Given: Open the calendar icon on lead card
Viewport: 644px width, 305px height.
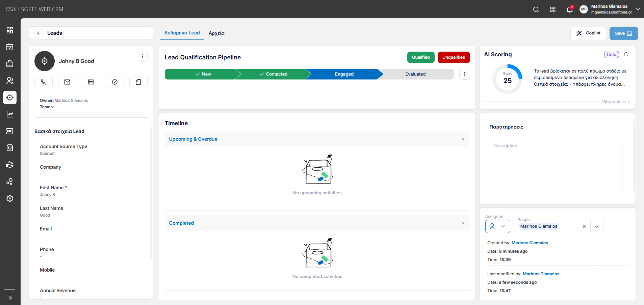Looking at the screenshot, I should click(91, 82).
